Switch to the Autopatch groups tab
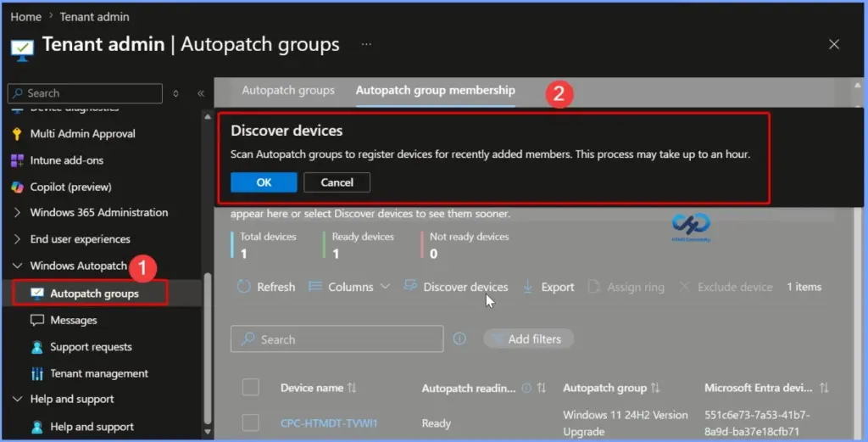This screenshot has width=868, height=442. click(x=288, y=90)
